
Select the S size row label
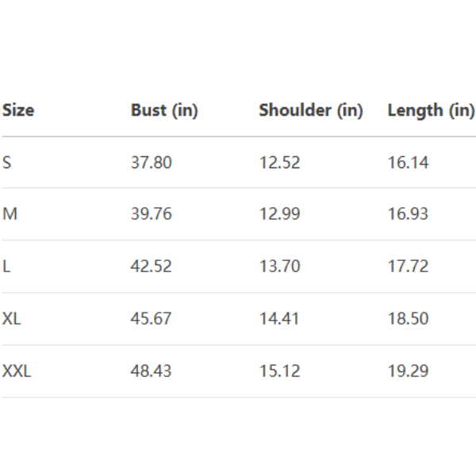pyautogui.click(x=7, y=163)
